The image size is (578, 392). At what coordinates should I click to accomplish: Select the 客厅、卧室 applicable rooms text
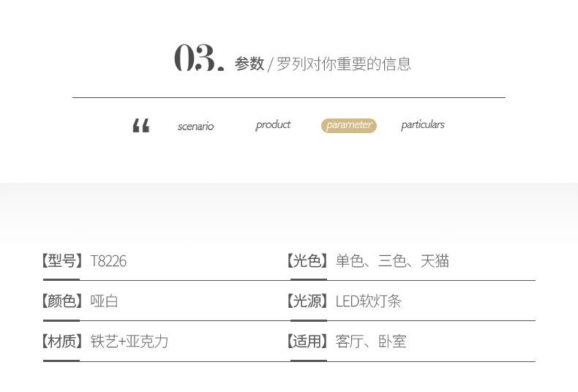[371, 342]
